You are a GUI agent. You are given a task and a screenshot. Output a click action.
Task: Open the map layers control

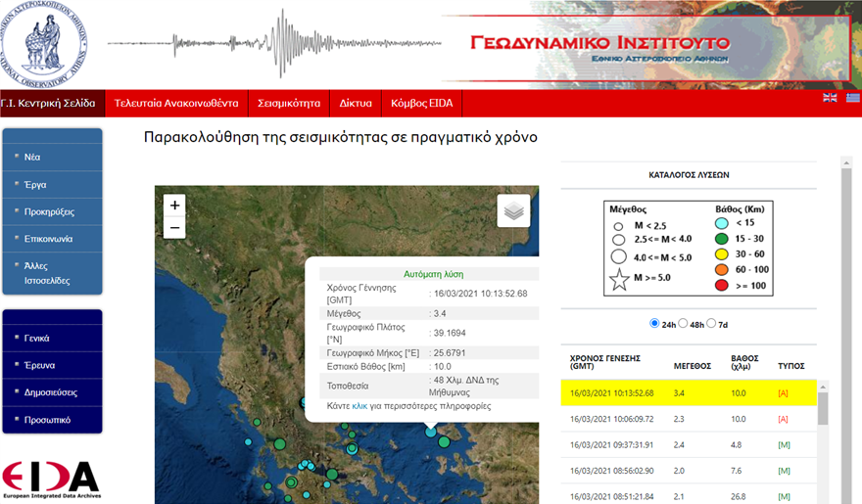point(513,210)
